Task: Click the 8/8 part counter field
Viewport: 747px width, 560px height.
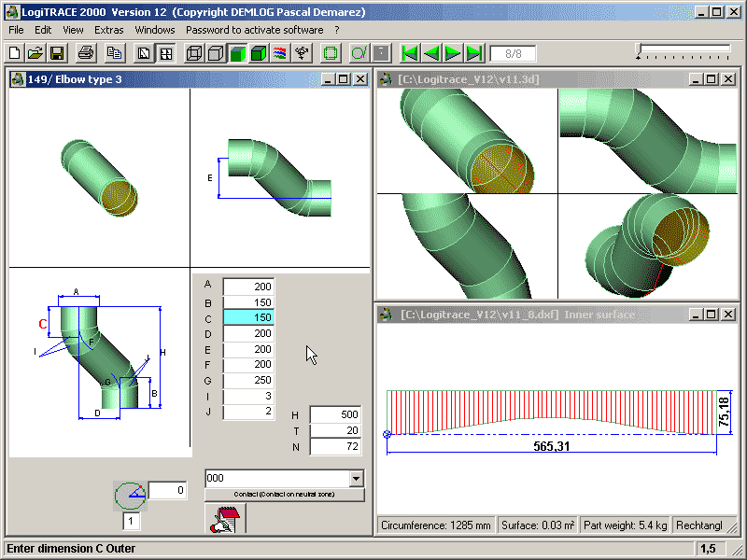Action: click(513, 53)
